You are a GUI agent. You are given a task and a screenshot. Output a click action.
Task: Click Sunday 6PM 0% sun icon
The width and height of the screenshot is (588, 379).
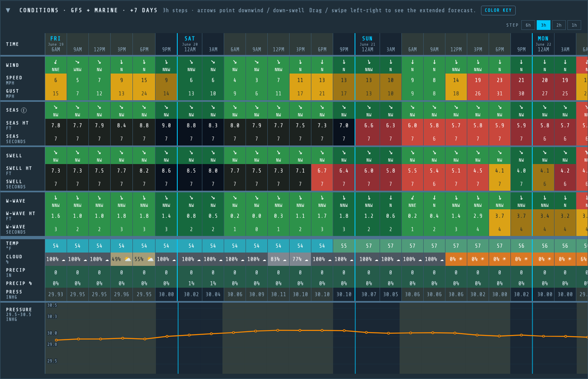tap(504, 259)
